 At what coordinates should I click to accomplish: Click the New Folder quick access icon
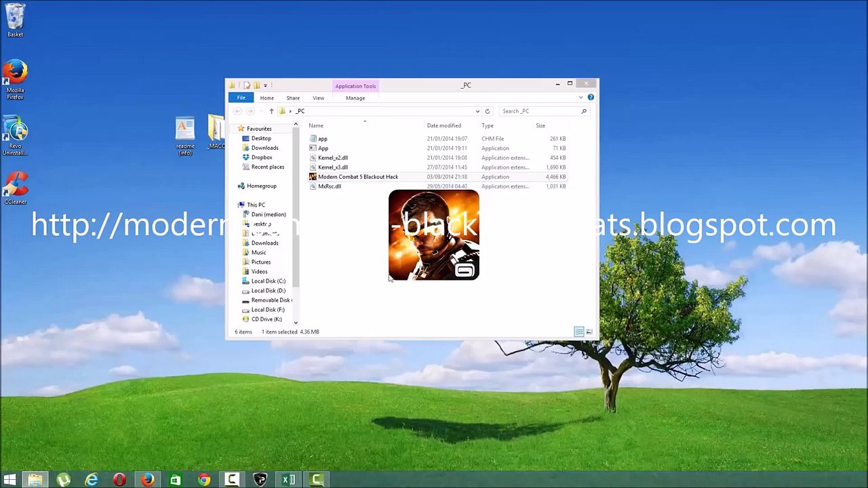256,85
